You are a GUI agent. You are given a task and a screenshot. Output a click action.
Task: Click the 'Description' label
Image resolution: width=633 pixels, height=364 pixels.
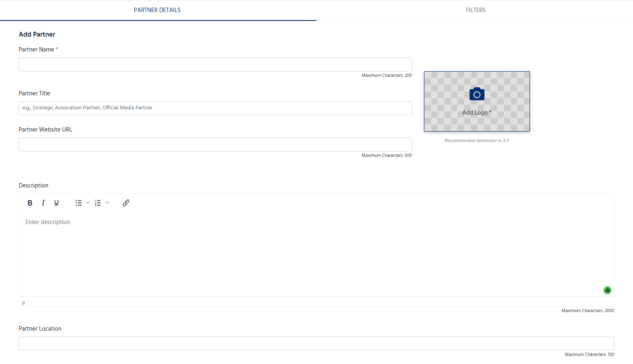[x=33, y=185]
